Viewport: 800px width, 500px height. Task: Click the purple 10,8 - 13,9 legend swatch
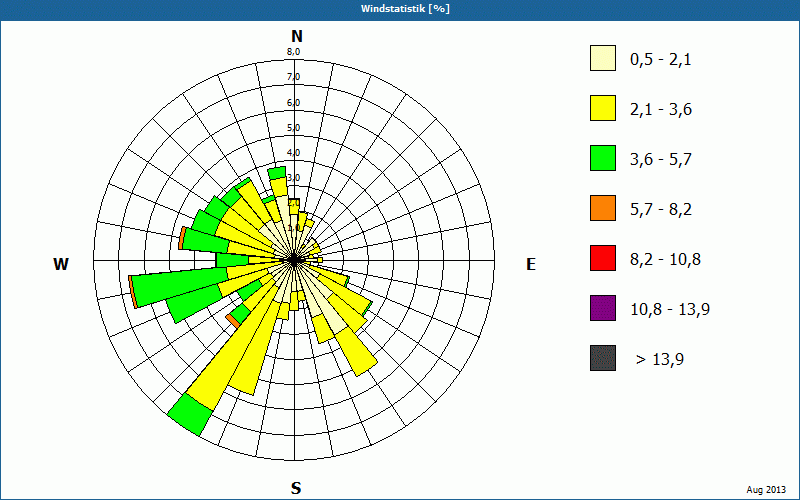click(603, 308)
